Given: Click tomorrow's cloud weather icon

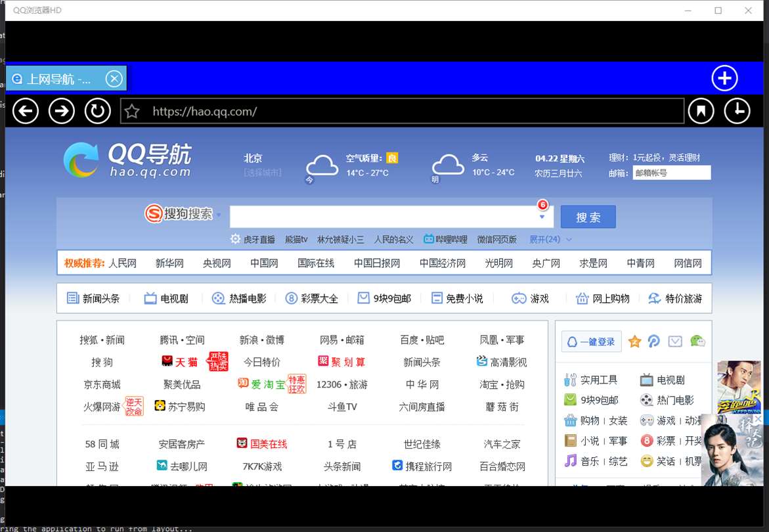Looking at the screenshot, I should pos(447,167).
